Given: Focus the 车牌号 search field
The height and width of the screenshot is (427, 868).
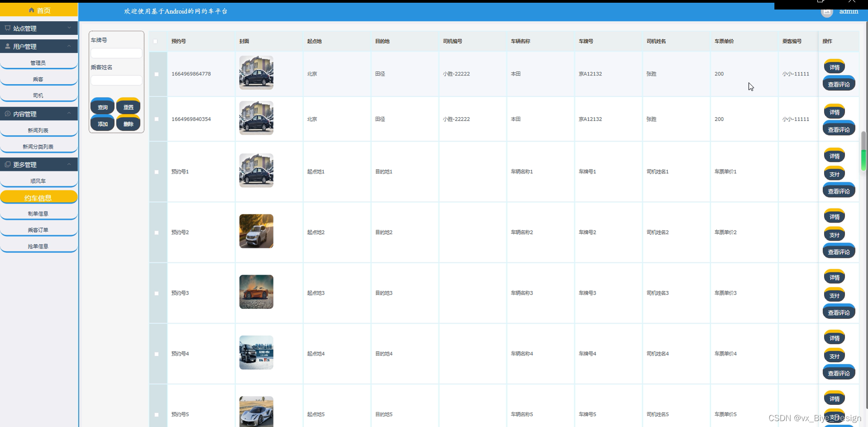Looking at the screenshot, I should [x=116, y=53].
